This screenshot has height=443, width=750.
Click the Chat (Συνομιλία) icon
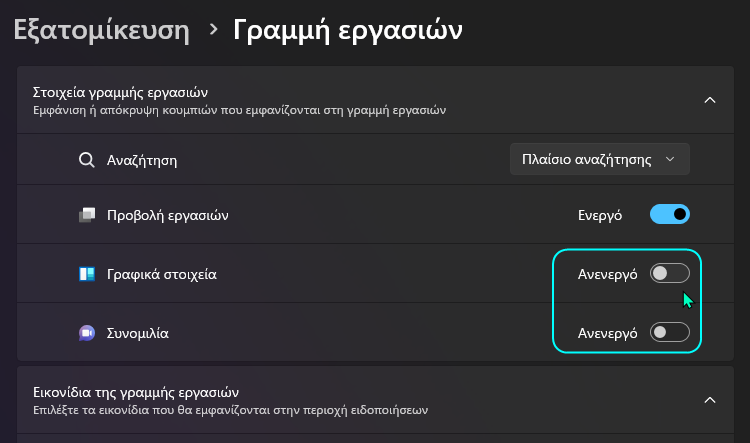(x=87, y=333)
